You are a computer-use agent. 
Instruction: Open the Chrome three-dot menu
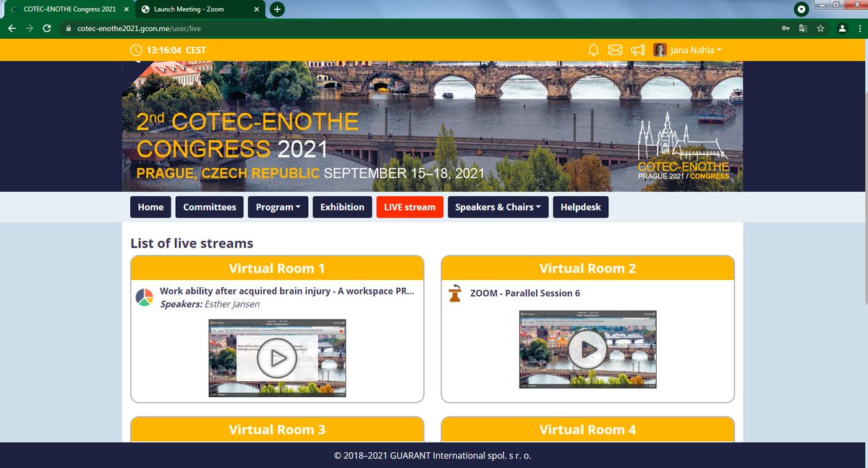point(859,28)
